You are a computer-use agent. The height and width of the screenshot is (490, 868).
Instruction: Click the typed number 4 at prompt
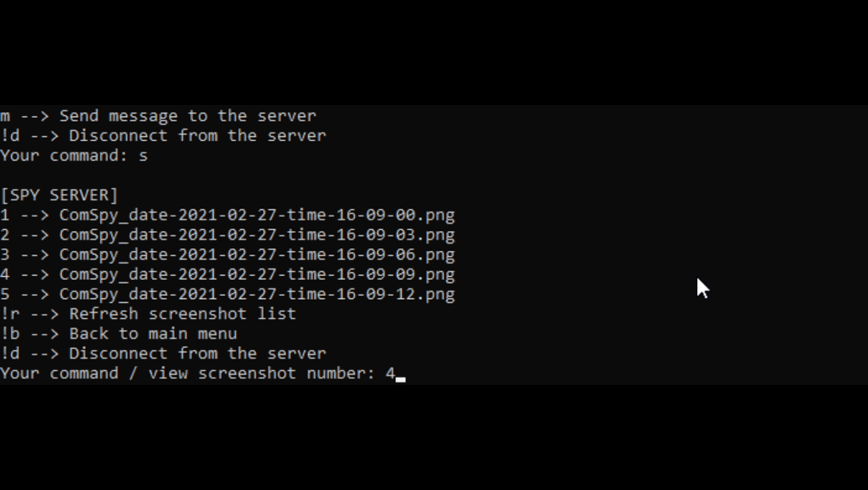coord(390,373)
